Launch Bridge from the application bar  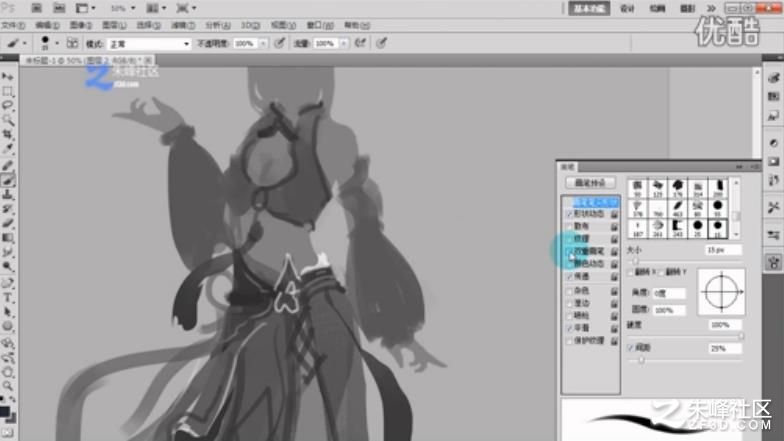[36, 8]
